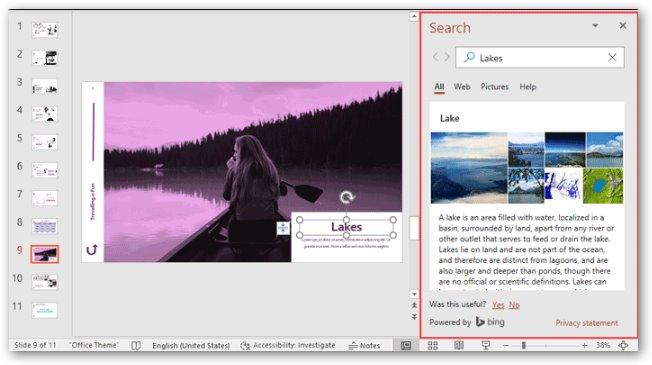Open slide 7 thumbnail
This screenshot has width=652, height=365.
[x=44, y=198]
